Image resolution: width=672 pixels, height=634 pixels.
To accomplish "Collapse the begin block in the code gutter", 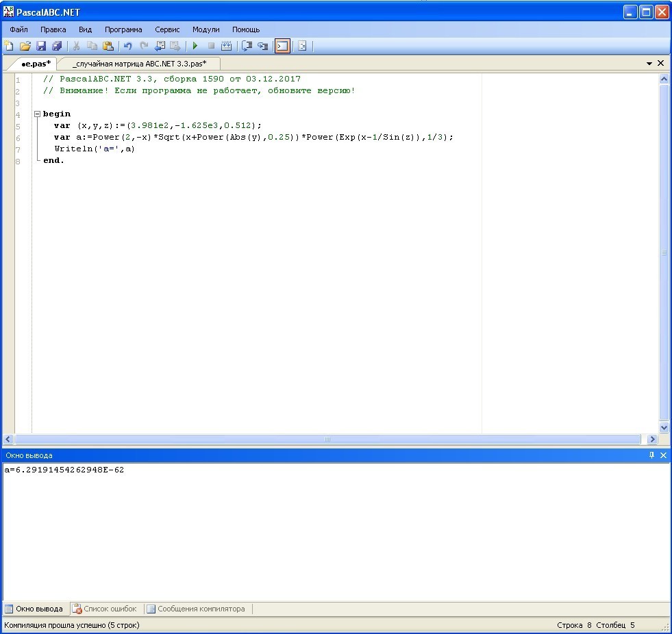I will point(37,114).
